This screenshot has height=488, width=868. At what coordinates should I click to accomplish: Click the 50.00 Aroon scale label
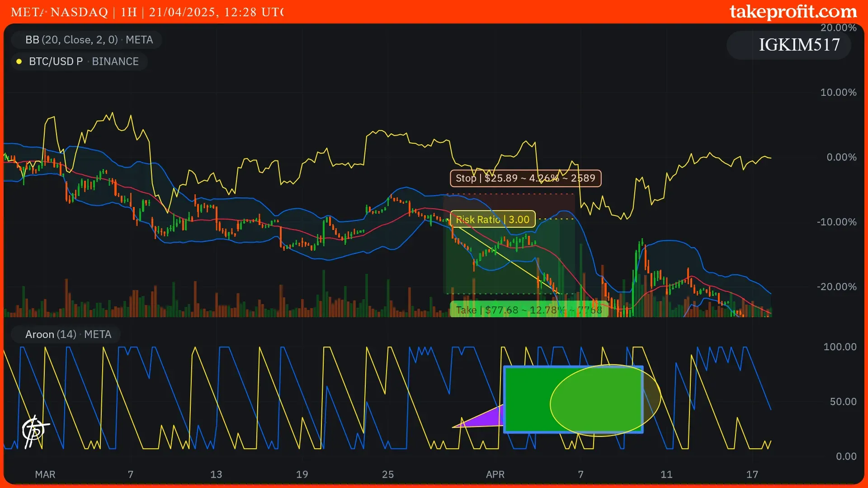pyautogui.click(x=843, y=402)
